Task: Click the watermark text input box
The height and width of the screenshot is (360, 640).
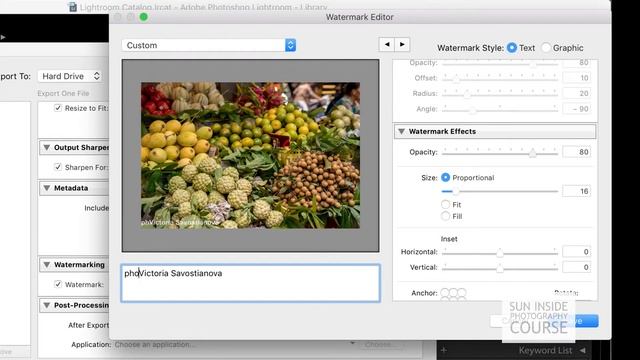Action: tap(251, 283)
